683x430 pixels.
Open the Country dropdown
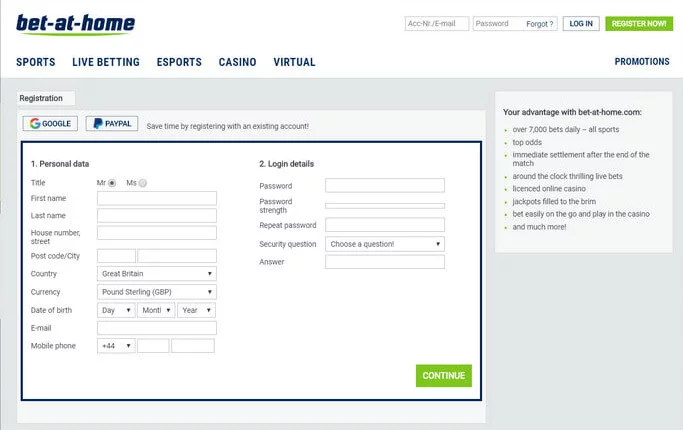(157, 274)
